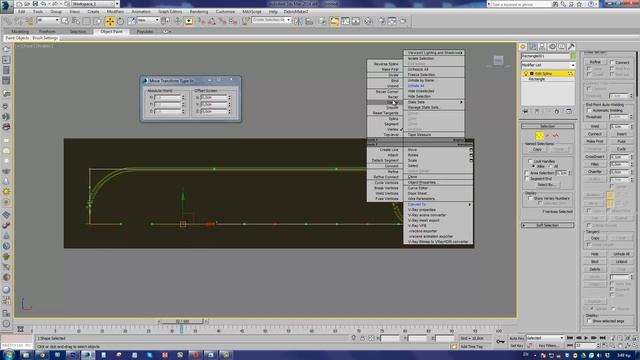The width and height of the screenshot is (640, 360).
Task: Switch to the Object Paint ribbon tab
Action: point(111,31)
